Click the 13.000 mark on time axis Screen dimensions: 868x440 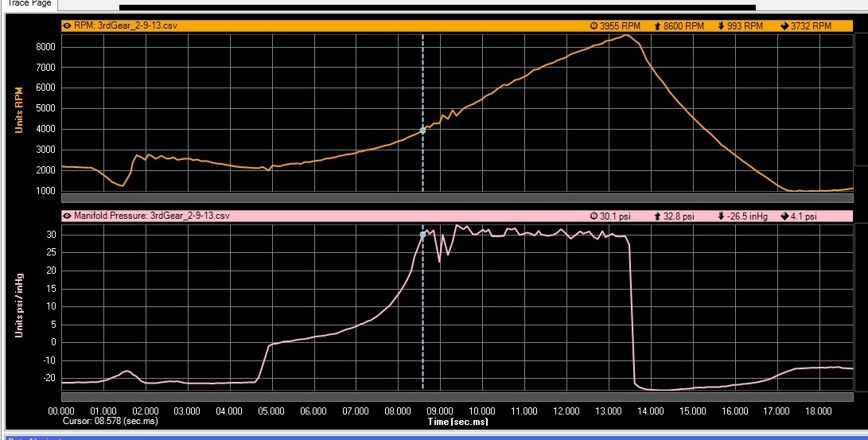[x=608, y=411]
